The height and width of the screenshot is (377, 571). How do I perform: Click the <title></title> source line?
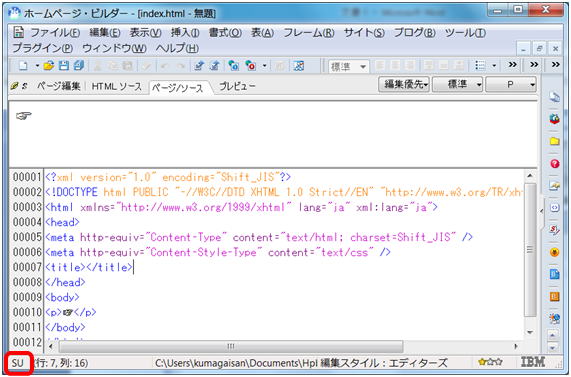89,267
